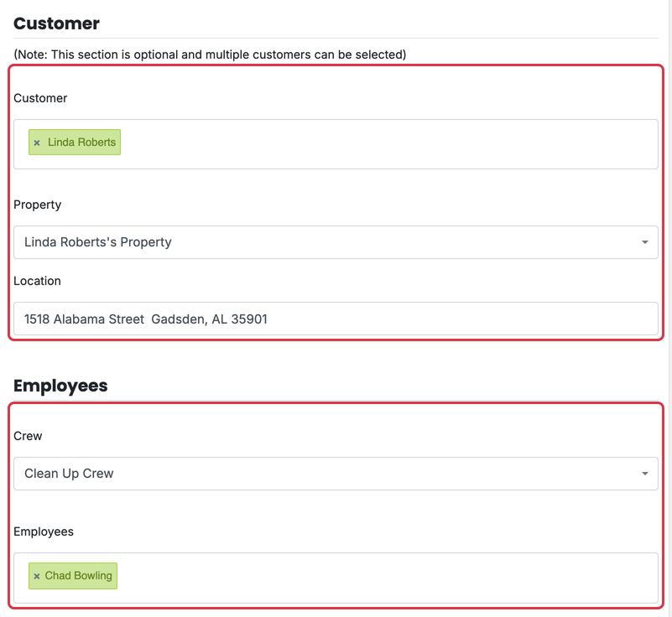Click the optional customers note text
Viewport: 672px width, 617px height.
[x=210, y=54]
